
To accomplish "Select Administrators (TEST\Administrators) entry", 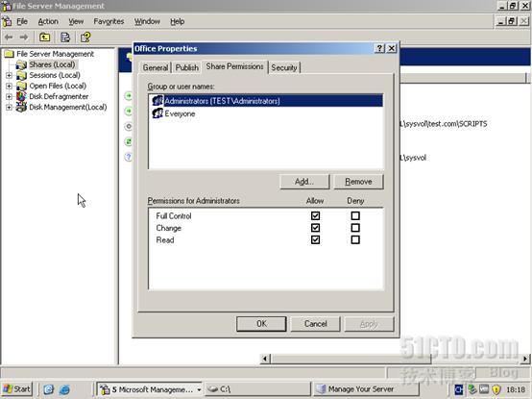I will click(x=266, y=101).
